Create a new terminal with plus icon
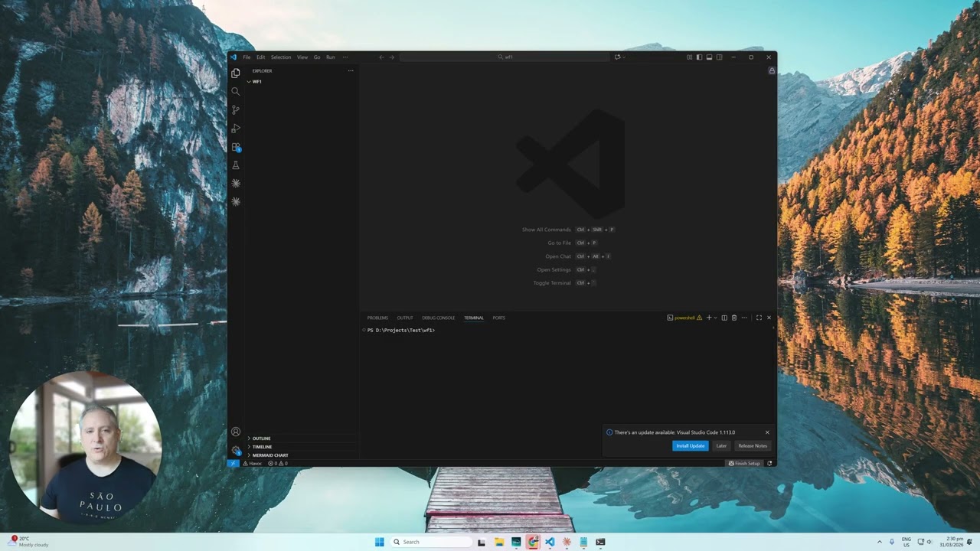The height and width of the screenshot is (551, 980). tap(709, 318)
